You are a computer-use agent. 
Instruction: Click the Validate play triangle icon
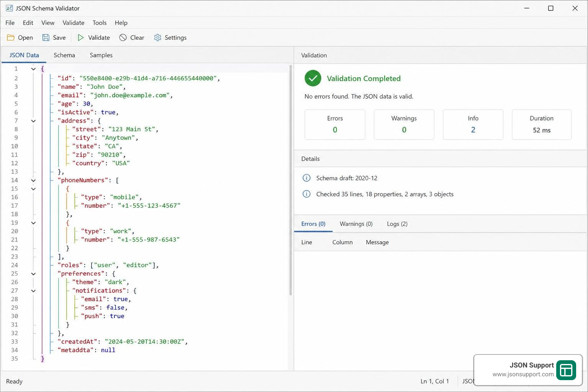(x=81, y=38)
